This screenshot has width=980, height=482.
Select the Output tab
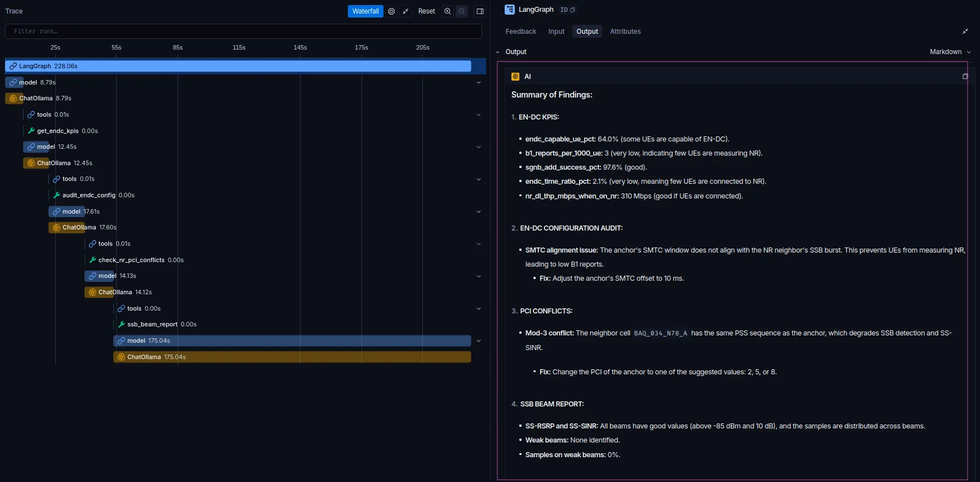coord(587,32)
